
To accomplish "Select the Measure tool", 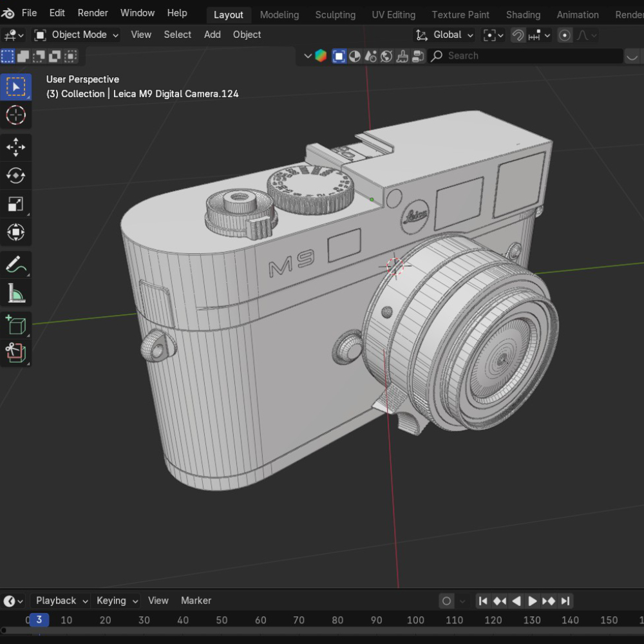I will (x=15, y=294).
